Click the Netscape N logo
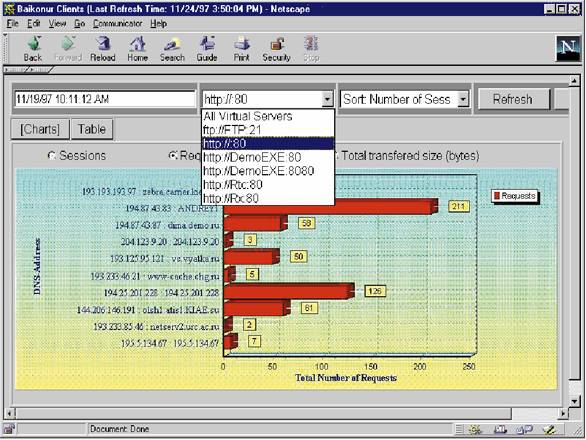Screen dimensions: 586x440 point(568,48)
